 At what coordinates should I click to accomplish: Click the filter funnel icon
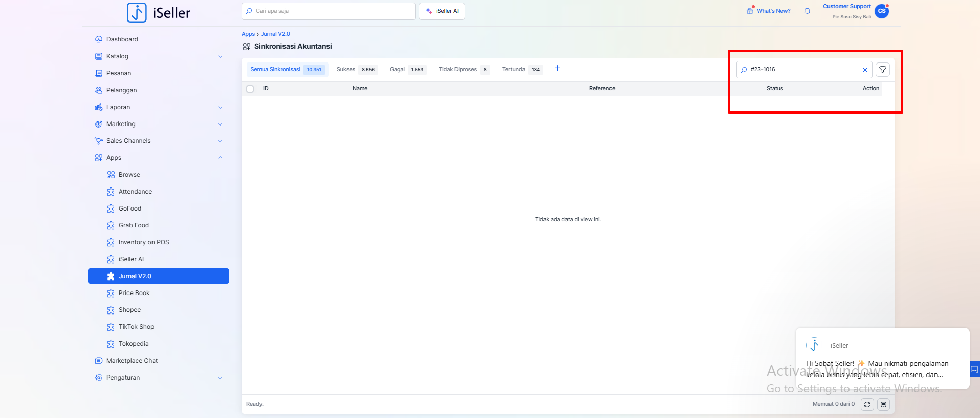pos(883,70)
